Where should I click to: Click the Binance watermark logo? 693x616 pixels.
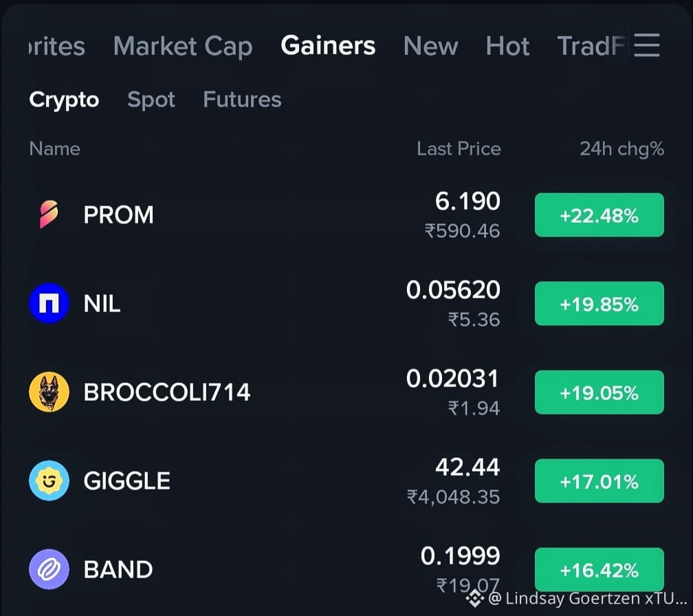475,598
